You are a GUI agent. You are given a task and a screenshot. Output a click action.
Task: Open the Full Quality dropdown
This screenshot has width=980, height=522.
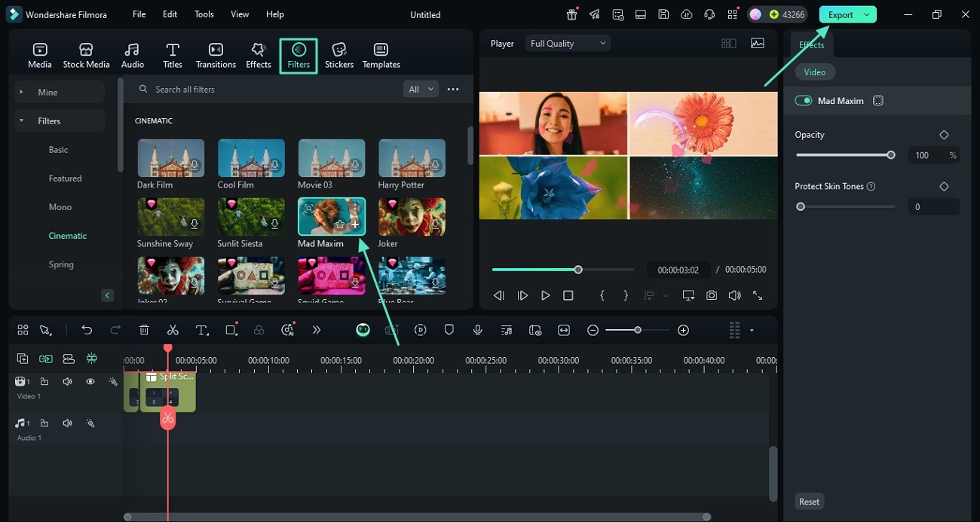click(568, 44)
